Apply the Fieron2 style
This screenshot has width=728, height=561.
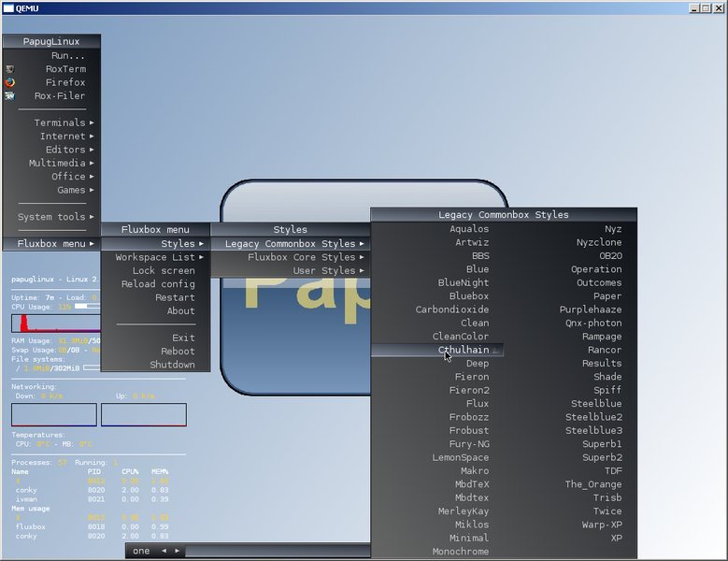[x=437, y=391]
